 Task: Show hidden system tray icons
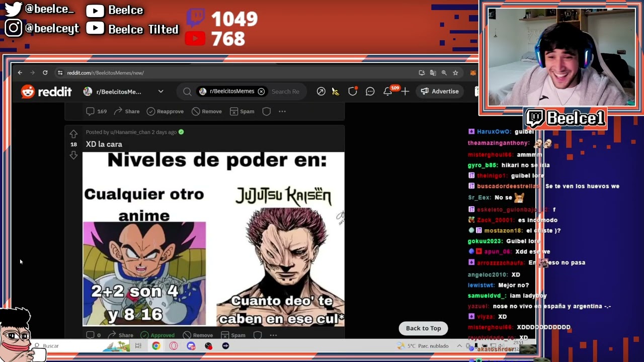(x=459, y=346)
